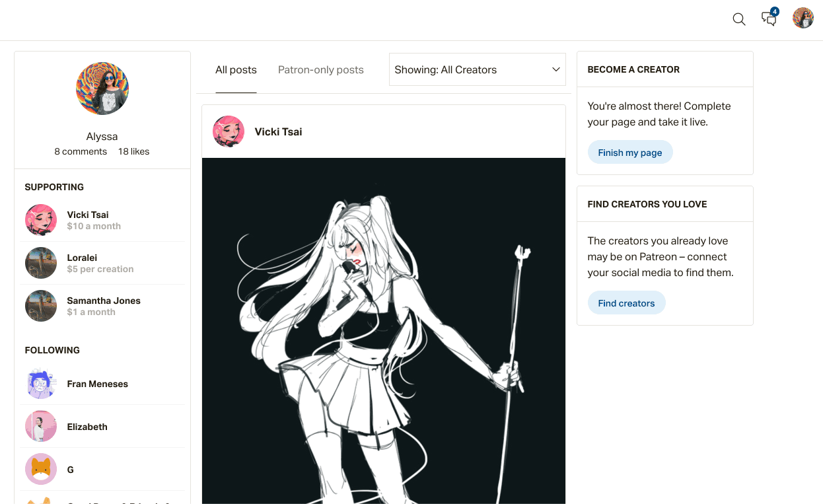Click Loralei avatar in Supporting list

(x=41, y=263)
